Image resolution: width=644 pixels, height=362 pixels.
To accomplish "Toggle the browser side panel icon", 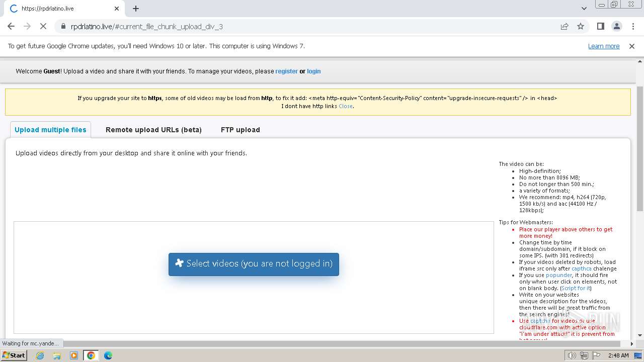I will pos(600,26).
